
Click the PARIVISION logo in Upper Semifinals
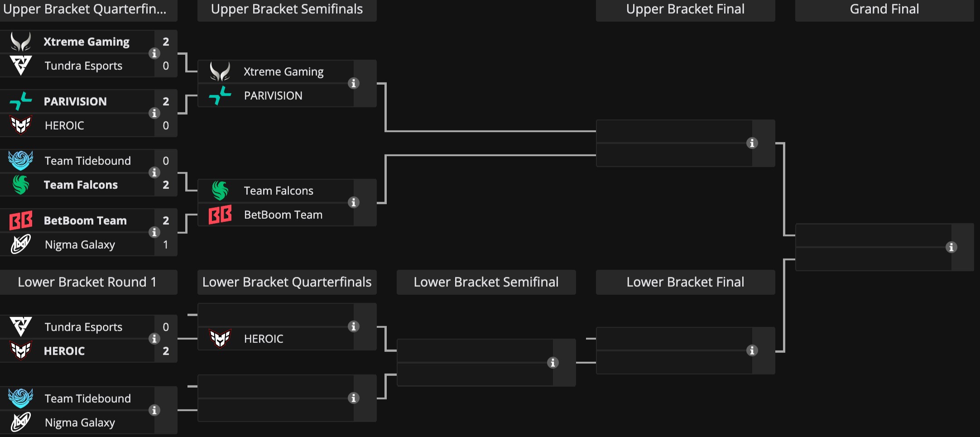(x=220, y=96)
